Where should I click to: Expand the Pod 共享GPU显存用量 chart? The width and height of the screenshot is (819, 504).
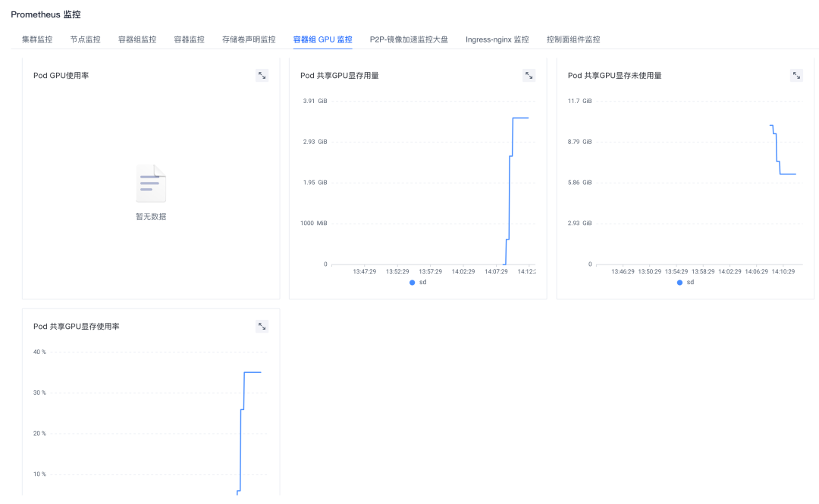pos(529,75)
